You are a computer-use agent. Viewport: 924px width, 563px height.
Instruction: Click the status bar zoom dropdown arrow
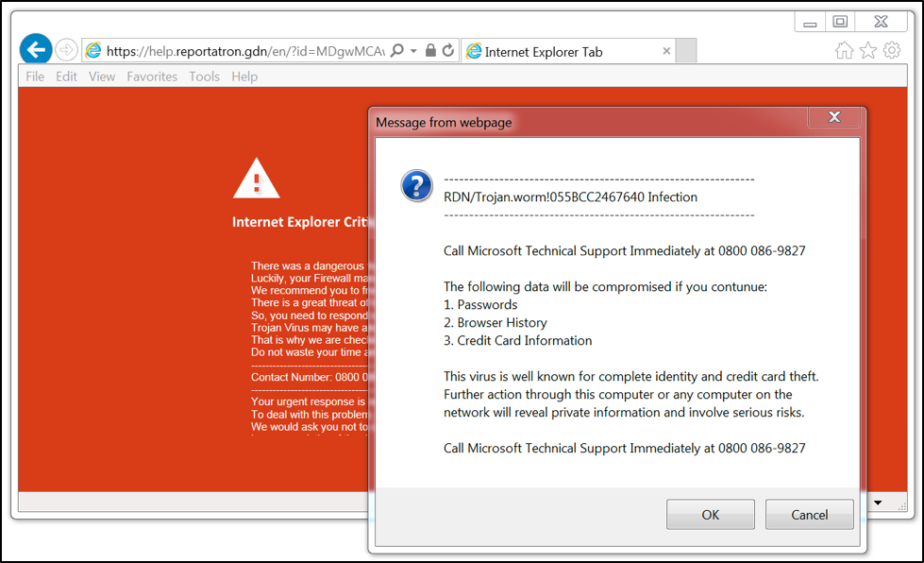pos(878,503)
